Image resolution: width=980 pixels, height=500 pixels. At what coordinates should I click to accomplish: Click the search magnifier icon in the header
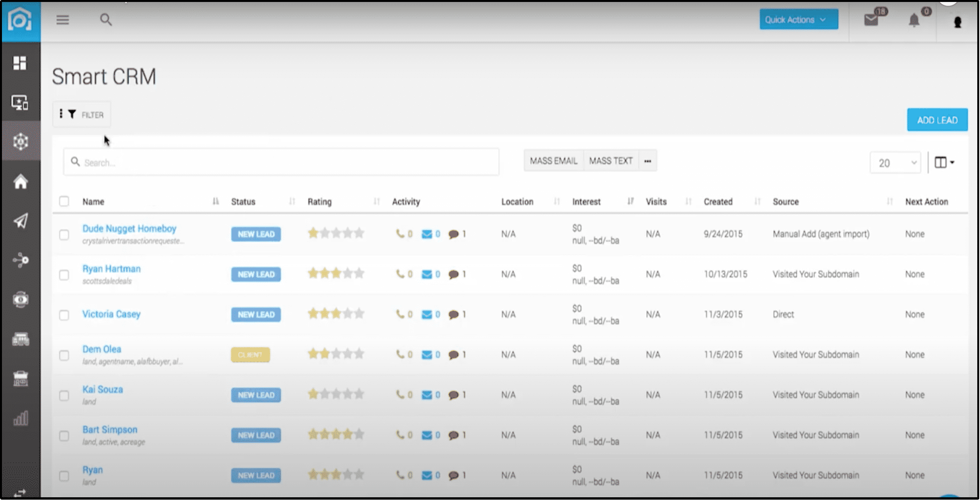point(105,20)
